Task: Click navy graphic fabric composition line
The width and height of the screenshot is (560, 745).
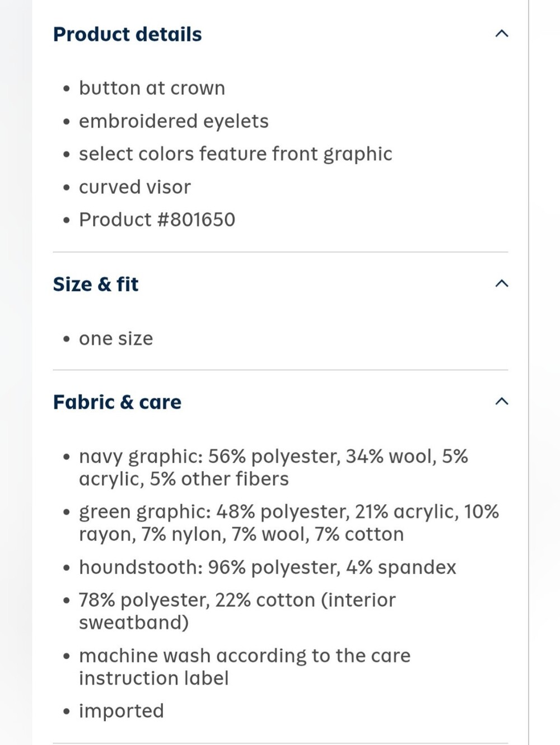Action: click(x=273, y=467)
